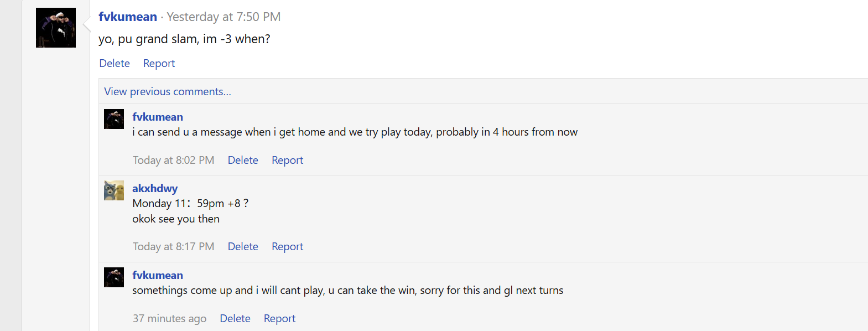Image resolution: width=868 pixels, height=331 pixels.
Task: Open akxhdwy's small avatar picture
Action: (x=114, y=190)
